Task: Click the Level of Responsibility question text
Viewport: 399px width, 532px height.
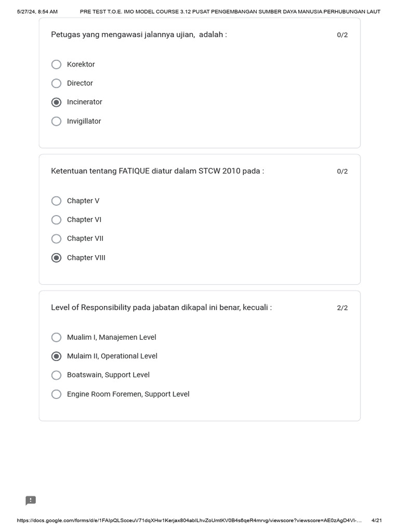Action: point(162,308)
